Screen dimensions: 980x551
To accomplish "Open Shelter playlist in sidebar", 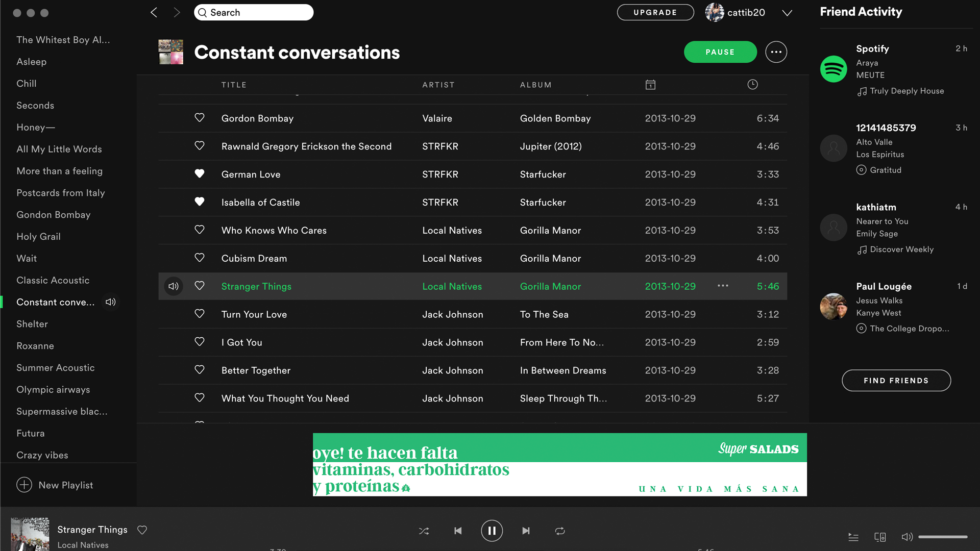I will coord(32,324).
